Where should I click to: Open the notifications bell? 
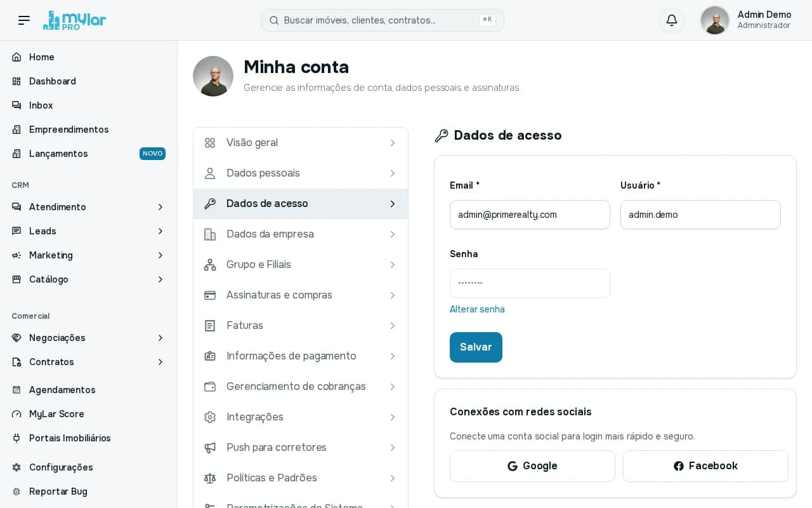[672, 20]
